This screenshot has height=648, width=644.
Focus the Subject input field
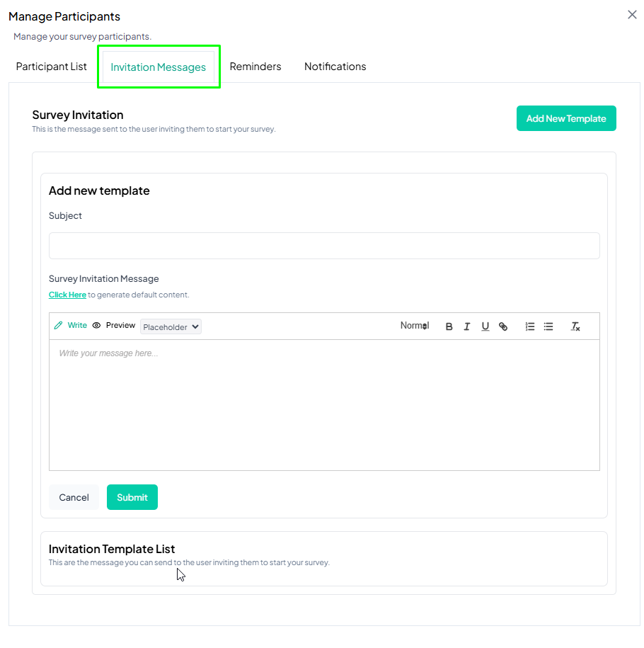tap(324, 246)
